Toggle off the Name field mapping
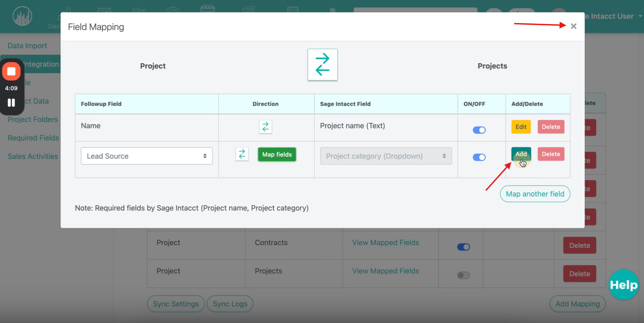Screen dimensions: 644x323 (x=479, y=130)
